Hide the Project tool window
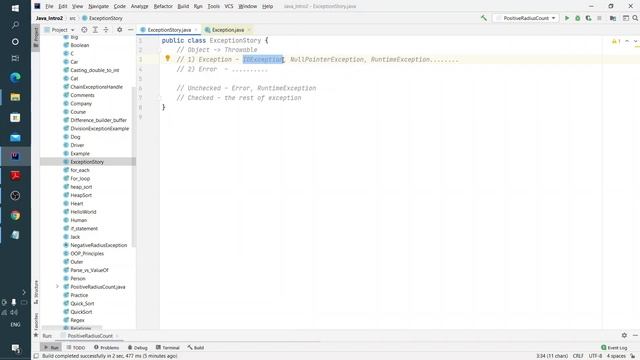Image resolution: width=640 pixels, height=360 pixels. (131, 30)
